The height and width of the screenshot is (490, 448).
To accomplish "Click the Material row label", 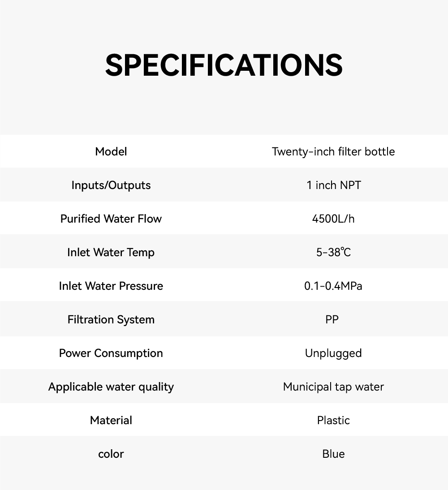I will click(111, 420).
